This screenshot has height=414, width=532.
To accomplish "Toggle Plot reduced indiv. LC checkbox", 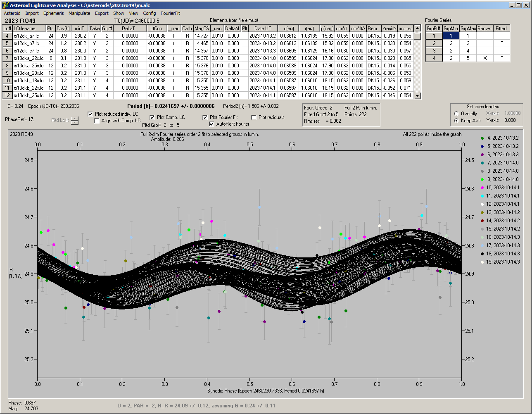I will pyautogui.click(x=90, y=114).
